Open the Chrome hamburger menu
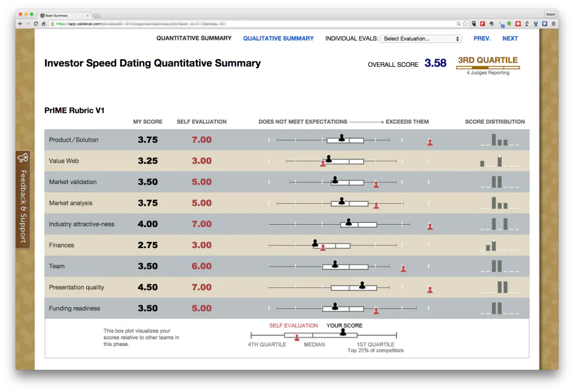Screen dimensions: 574x392 pyautogui.click(x=554, y=24)
